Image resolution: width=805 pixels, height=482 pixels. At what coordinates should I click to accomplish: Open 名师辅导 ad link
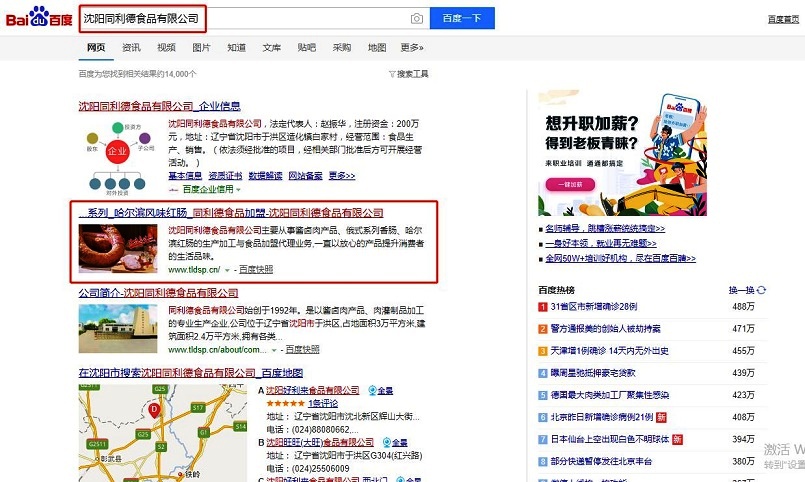tap(605, 228)
